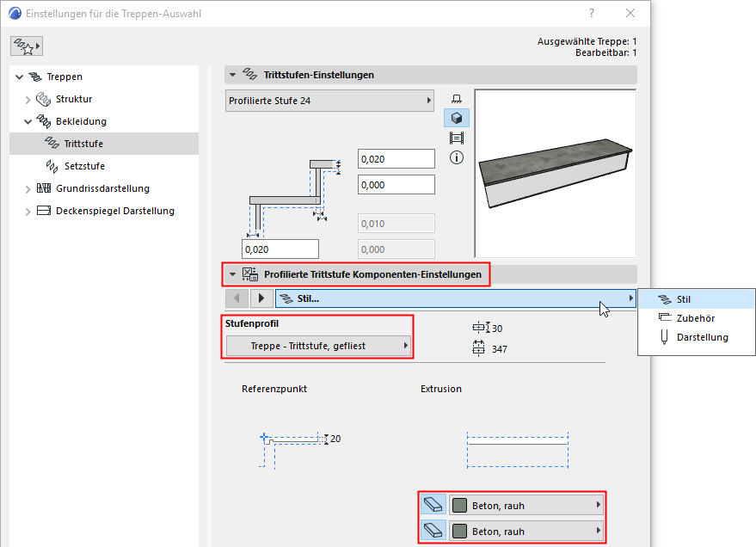Click the 3D tread preview image
This screenshot has height=547, width=756.
pos(556,174)
